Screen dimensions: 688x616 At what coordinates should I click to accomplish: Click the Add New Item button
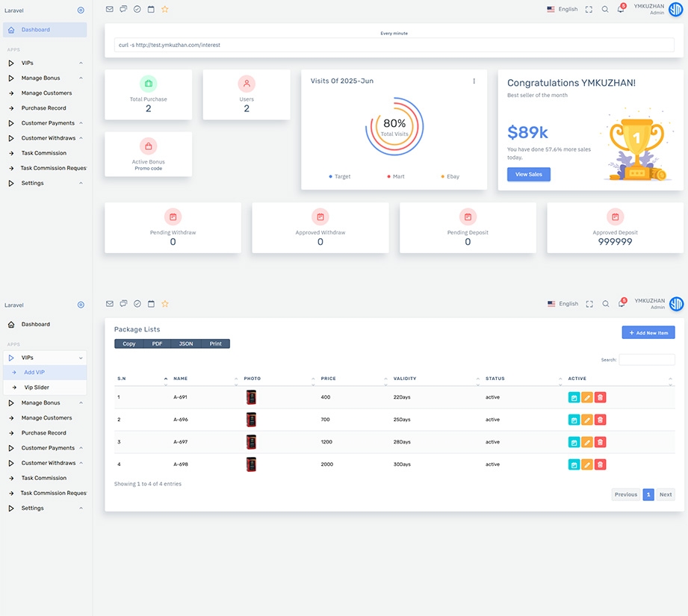[648, 332]
